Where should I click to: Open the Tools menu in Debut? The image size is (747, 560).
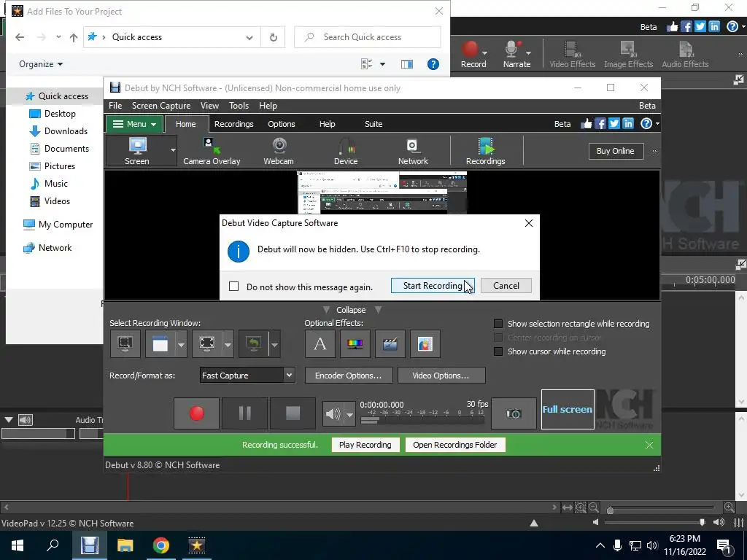point(239,106)
